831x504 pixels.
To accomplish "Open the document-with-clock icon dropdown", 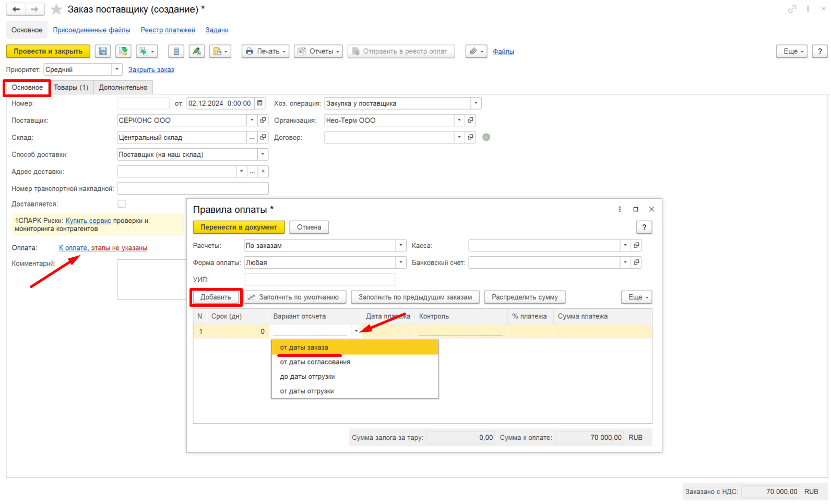I will 220,51.
